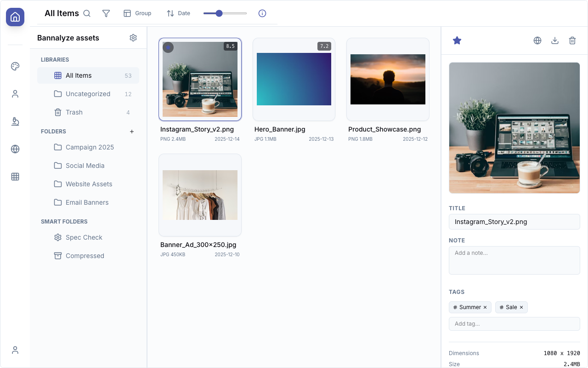Change sort order via Date
The width and height of the screenshot is (588, 368).
pos(178,13)
